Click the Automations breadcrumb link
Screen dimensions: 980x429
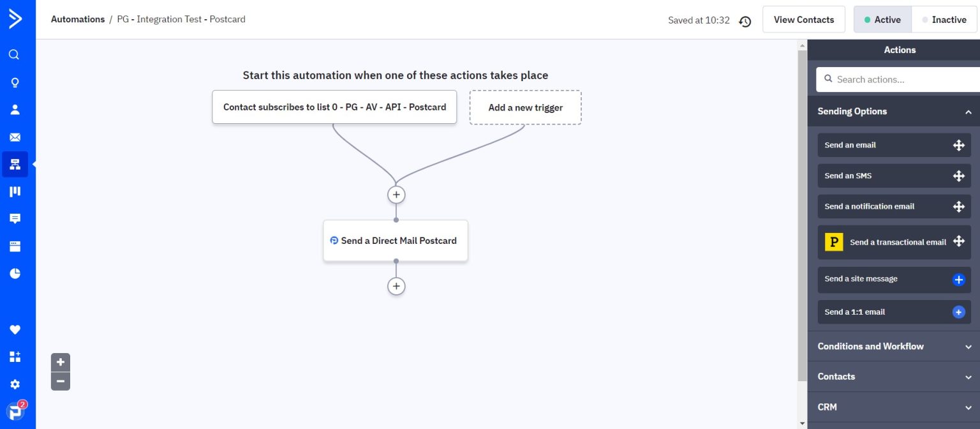click(78, 19)
